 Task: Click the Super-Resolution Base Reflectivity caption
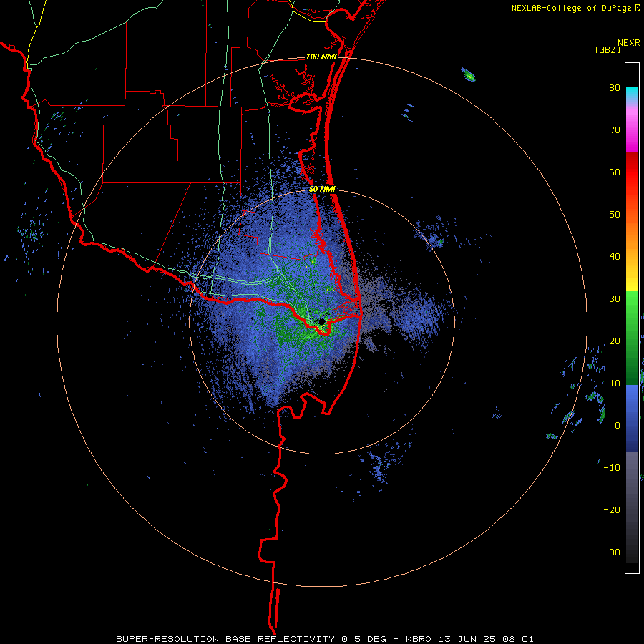point(325,639)
